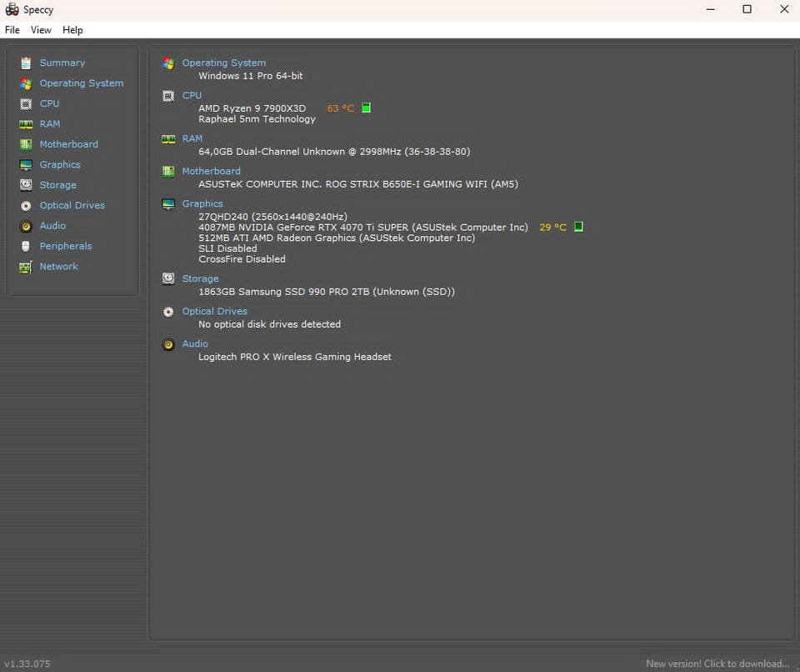Click the green CPU temperature indicator icon
800x672 pixels.
coord(367,108)
